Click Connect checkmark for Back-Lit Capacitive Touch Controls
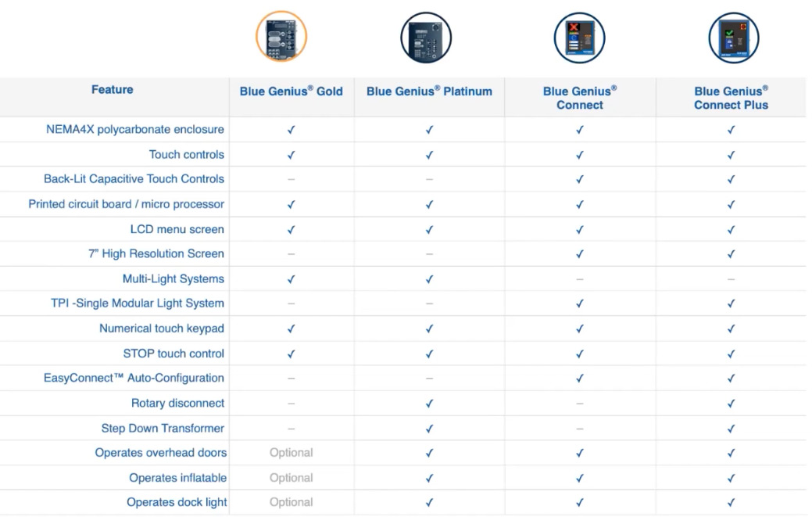The width and height of the screenshot is (812, 517). pos(579,179)
